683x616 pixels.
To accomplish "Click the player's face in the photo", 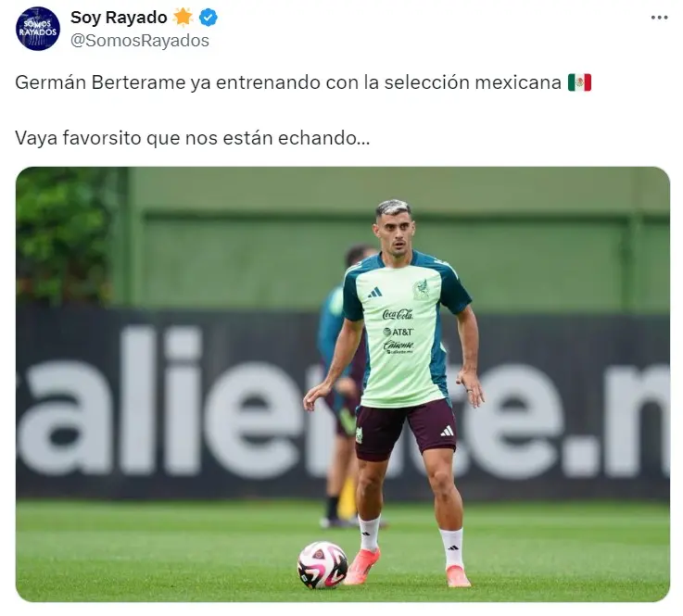I will coord(395,235).
